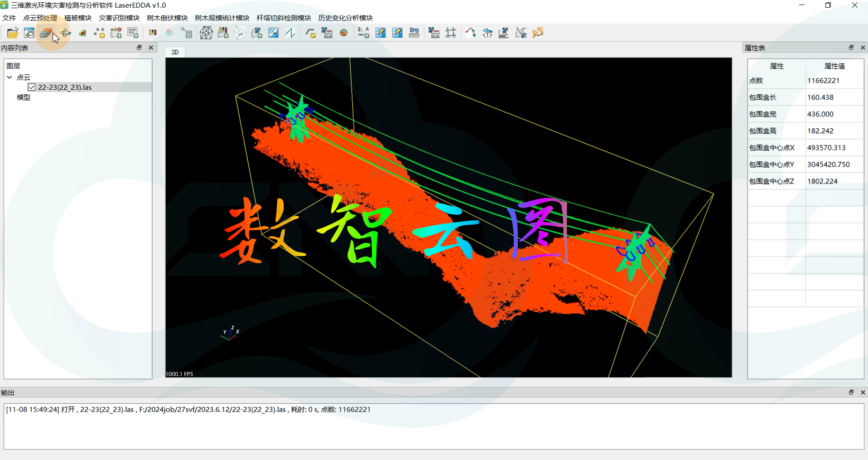Float the 内容列表 panel

coord(139,48)
